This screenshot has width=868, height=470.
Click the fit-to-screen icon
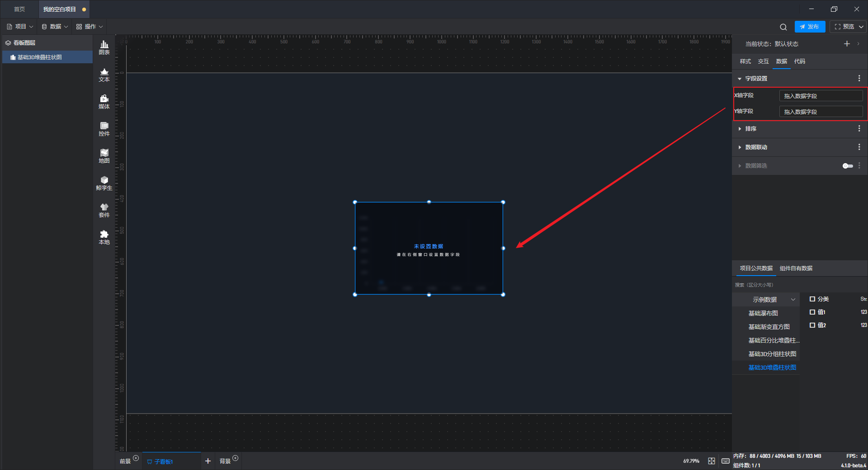[x=712, y=461]
